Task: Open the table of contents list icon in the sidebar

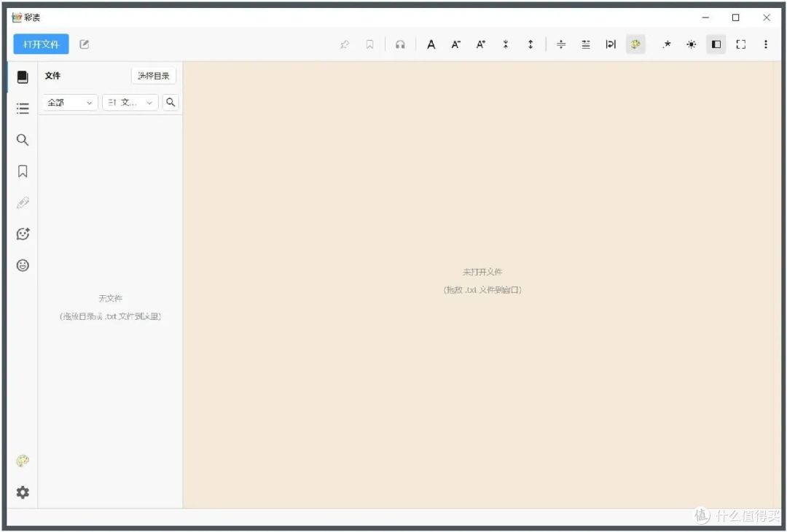Action: pos(23,109)
